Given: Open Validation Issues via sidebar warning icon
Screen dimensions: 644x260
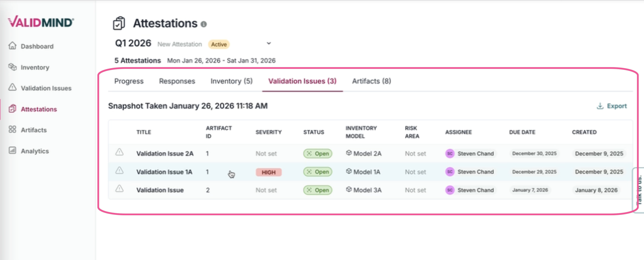Looking at the screenshot, I should 12,87.
